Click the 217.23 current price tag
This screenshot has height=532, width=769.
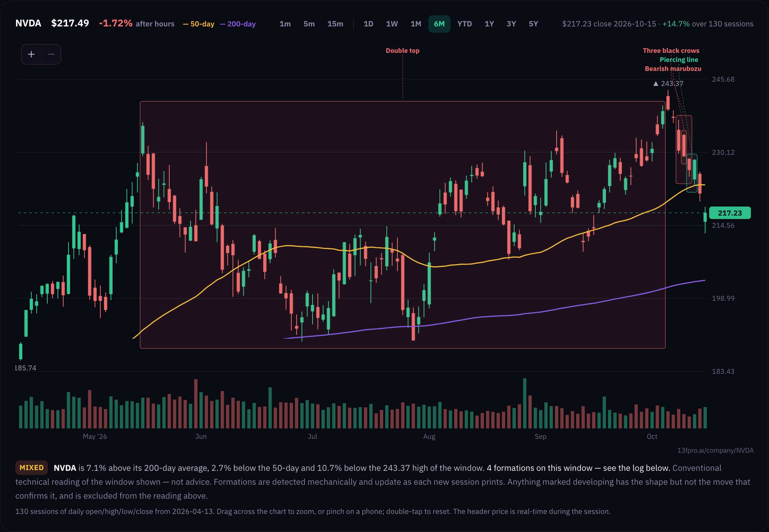(x=730, y=213)
